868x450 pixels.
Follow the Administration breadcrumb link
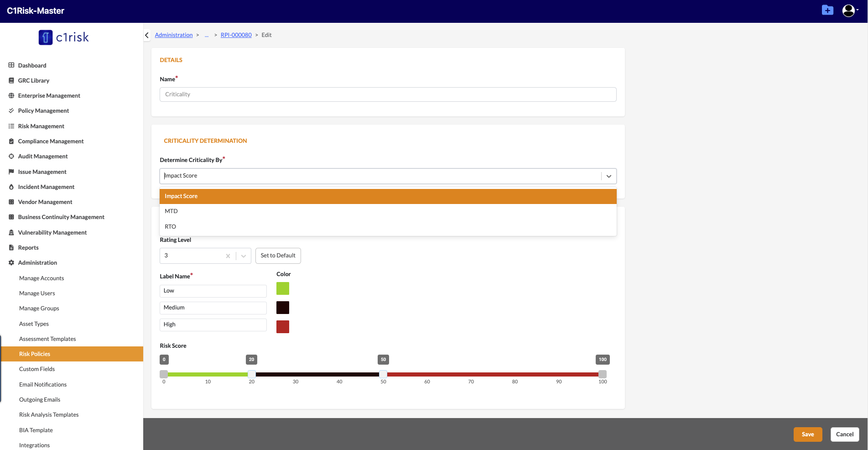(x=174, y=35)
